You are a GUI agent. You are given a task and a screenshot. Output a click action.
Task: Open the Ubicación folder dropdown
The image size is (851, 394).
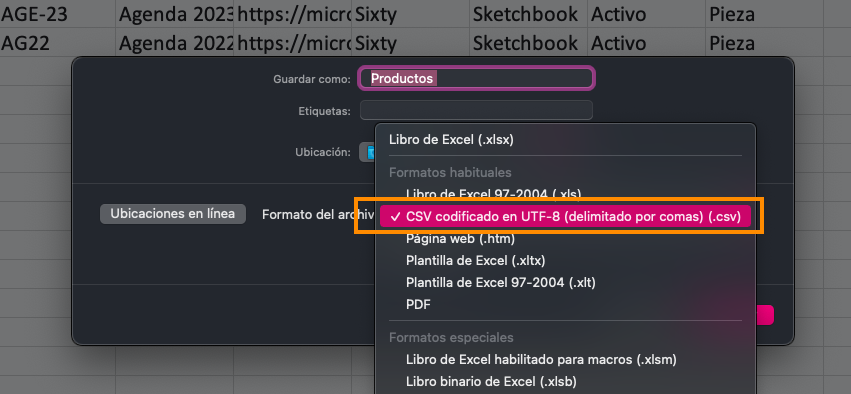tap(367, 152)
